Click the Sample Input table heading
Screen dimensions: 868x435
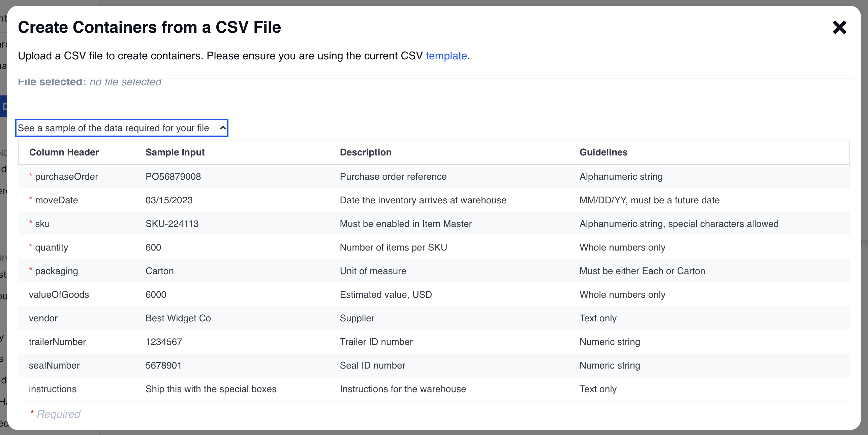[175, 152]
